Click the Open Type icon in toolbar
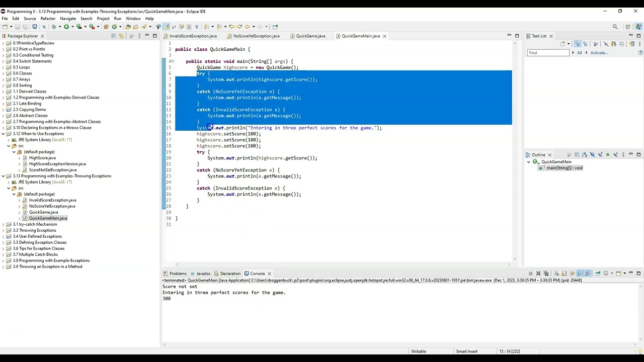The height and width of the screenshot is (362, 644). pos(128,27)
